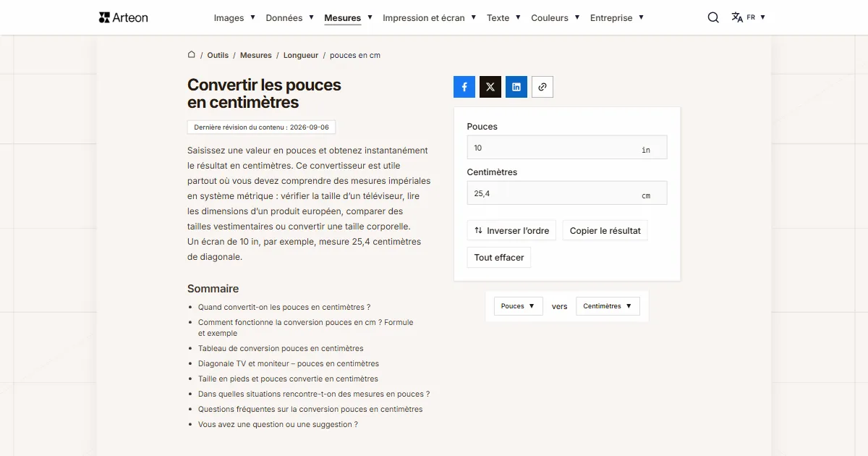Open the language translate icon
Image resolution: width=868 pixels, height=456 pixels.
coord(737,17)
